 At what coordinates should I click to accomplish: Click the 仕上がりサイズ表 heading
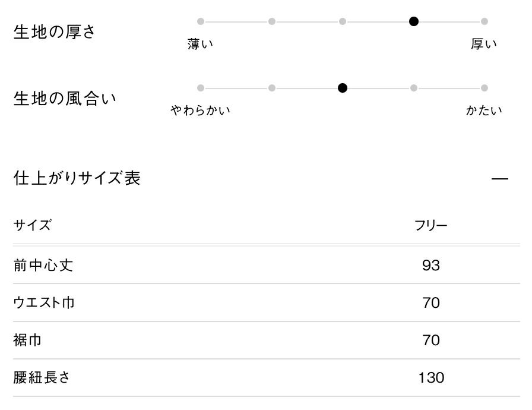77,178
